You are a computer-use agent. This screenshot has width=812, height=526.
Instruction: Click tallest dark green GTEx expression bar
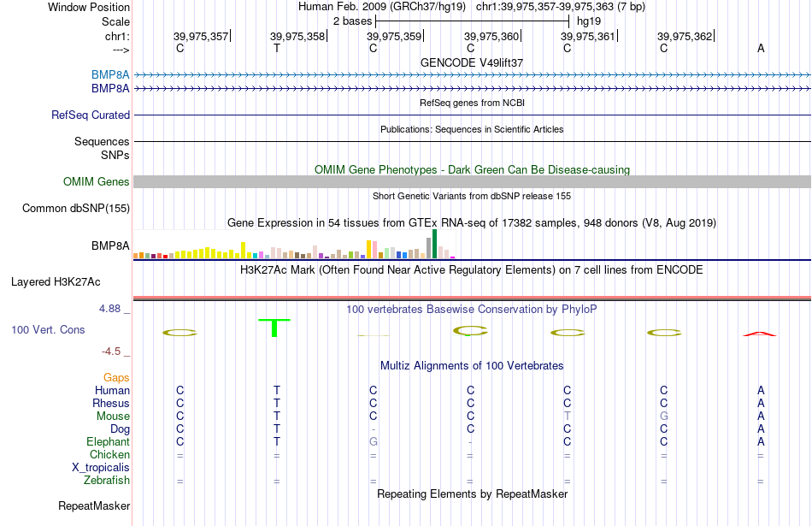tap(434, 244)
